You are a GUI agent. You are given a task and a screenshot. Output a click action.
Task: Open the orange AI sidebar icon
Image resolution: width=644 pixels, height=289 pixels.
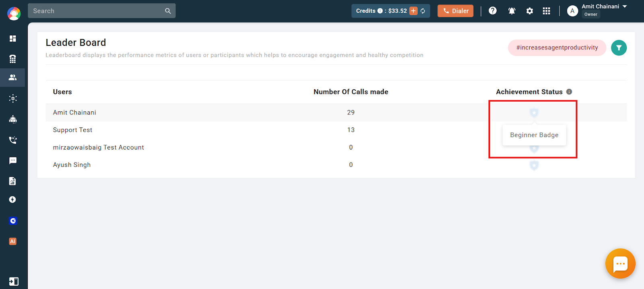point(13,242)
